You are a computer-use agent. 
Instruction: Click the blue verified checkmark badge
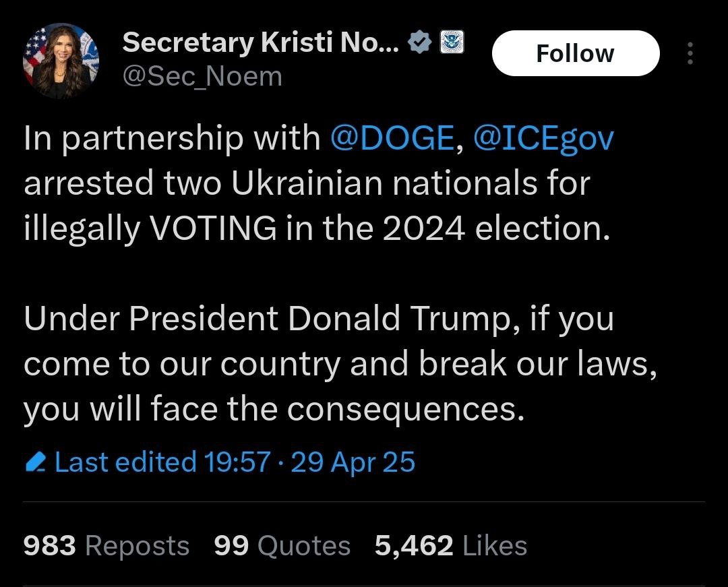pos(421,44)
